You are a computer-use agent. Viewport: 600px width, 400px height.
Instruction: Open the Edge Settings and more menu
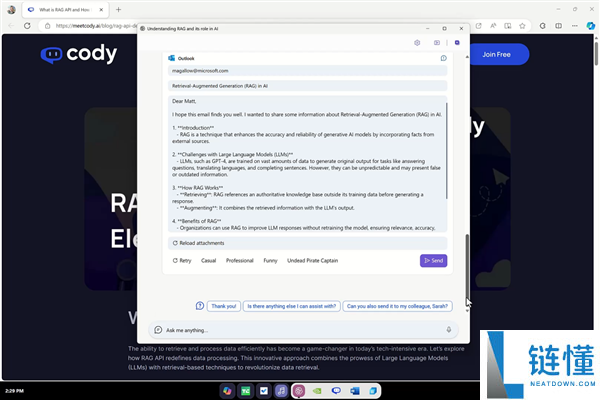coord(575,26)
